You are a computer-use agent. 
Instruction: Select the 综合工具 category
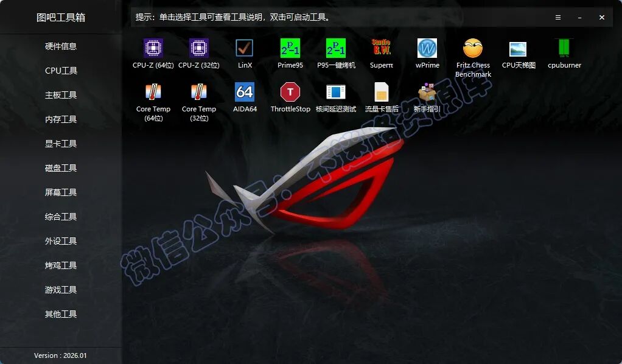[61, 217]
